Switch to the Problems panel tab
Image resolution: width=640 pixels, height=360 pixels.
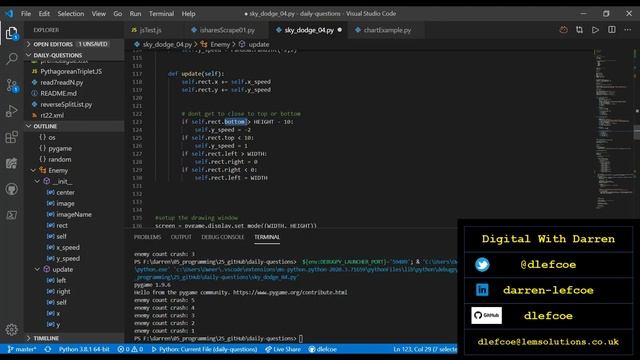(x=147, y=237)
